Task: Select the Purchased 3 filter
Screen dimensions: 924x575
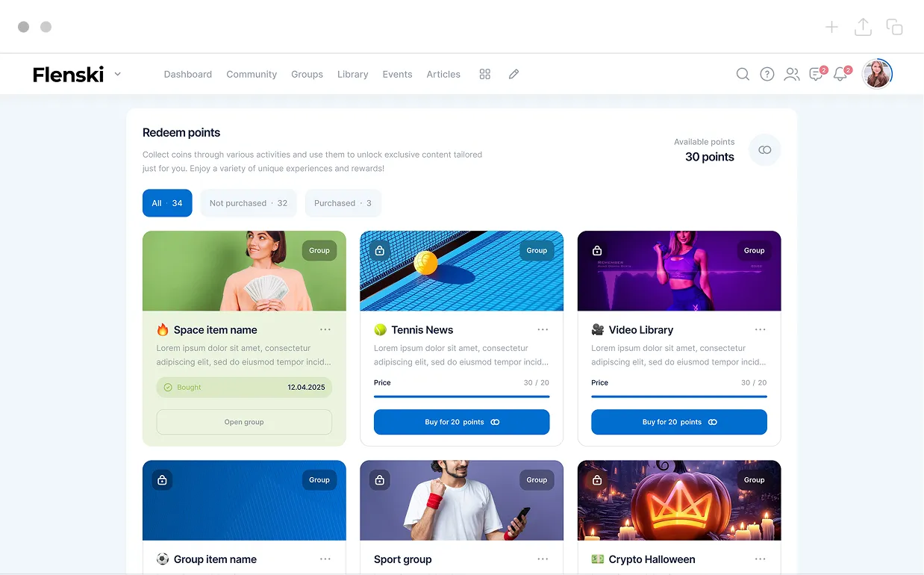Action: 343,203
